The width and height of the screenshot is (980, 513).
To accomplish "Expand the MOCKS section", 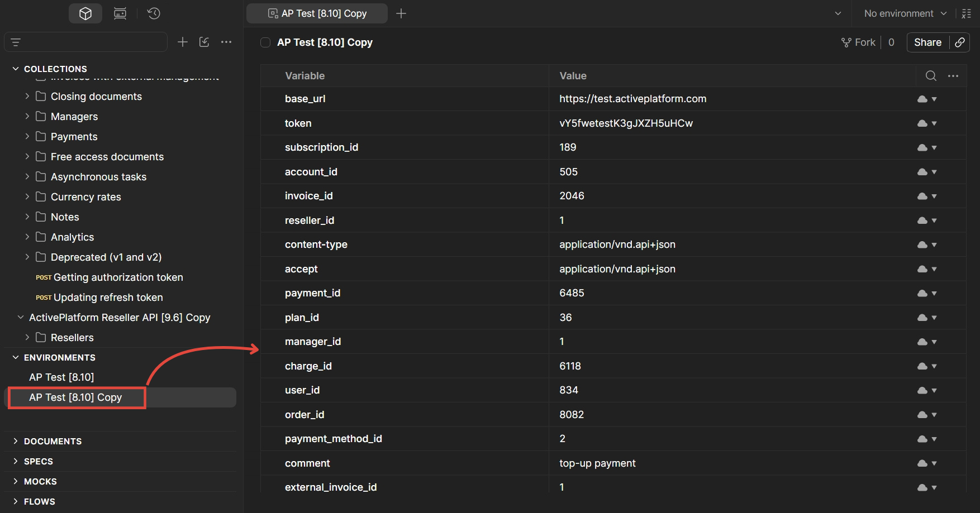I will coord(16,481).
